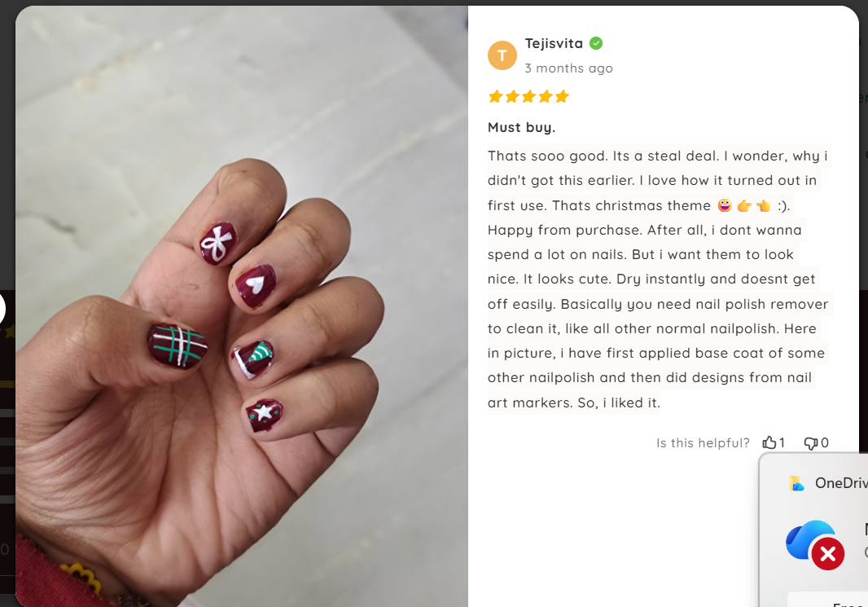Click the '3 months ago' timestamp
868x607 pixels.
point(568,68)
